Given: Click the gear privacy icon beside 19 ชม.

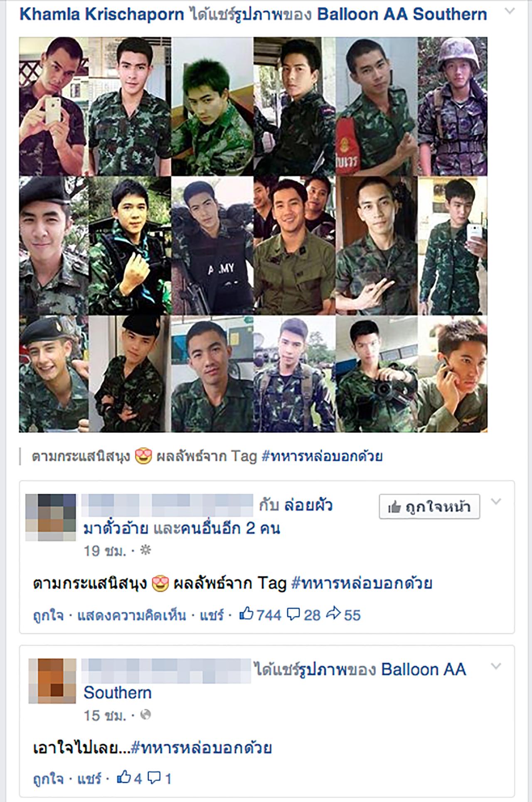Looking at the screenshot, I should (145, 551).
